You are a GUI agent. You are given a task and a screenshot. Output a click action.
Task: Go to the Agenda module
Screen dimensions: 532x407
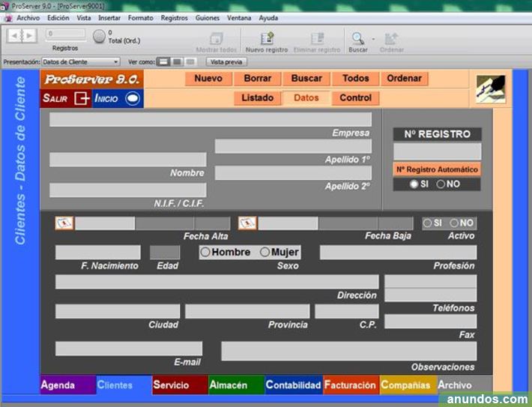68,385
